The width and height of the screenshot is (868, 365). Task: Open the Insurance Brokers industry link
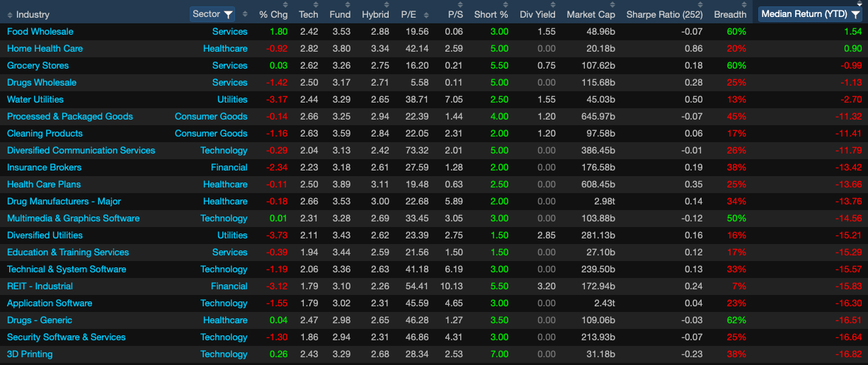44,168
